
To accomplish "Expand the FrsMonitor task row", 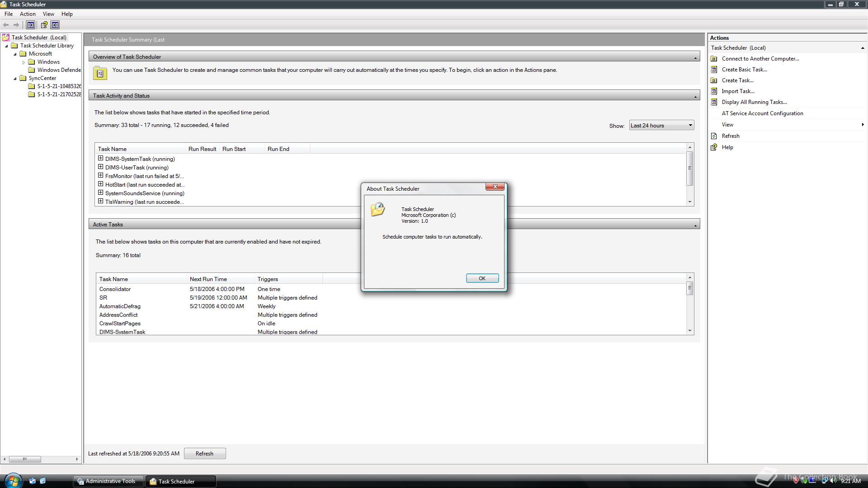I will 100,176.
